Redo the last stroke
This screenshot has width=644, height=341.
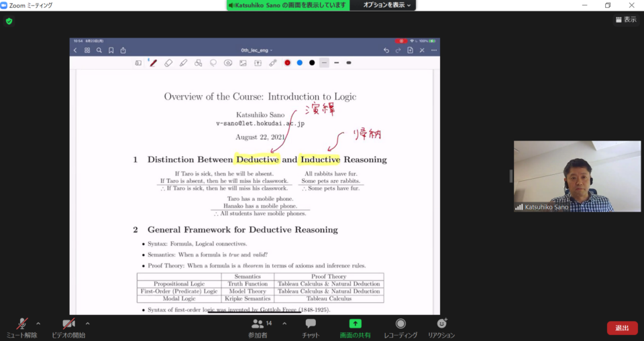click(x=398, y=50)
